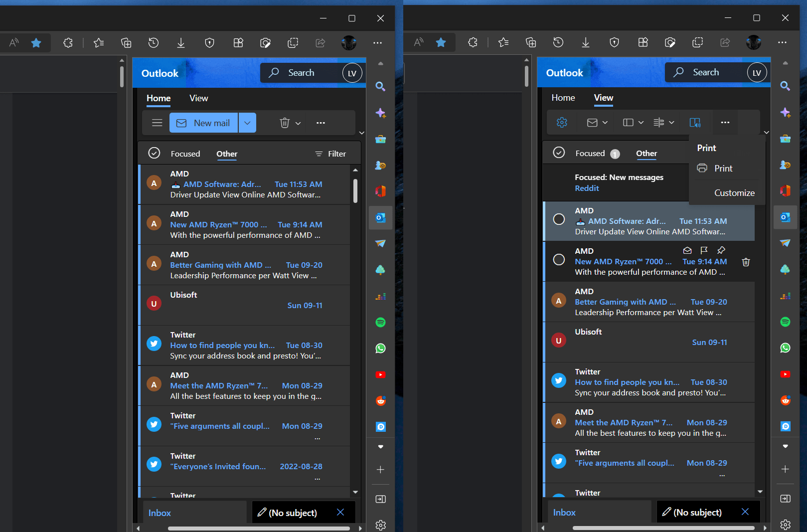
Task: Select the New AMD Ryzen 7000 checkbox in right window
Action: [x=559, y=260]
